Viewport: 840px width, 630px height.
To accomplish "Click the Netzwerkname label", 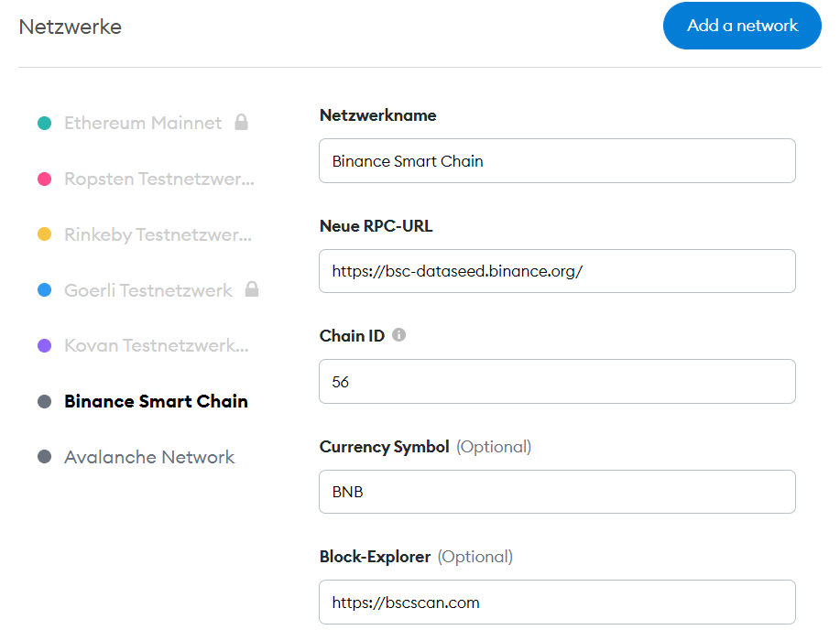I will click(x=377, y=115).
